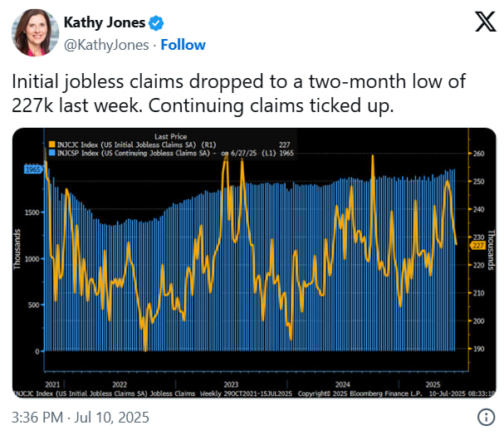Click the 2022 year marker on axis
The width and height of the screenshot is (504, 435).
pos(120,384)
